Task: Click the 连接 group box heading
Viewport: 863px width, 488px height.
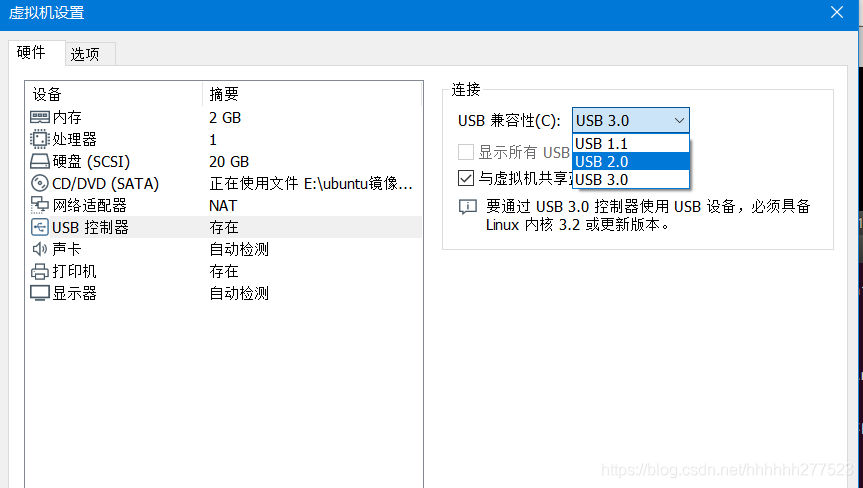Action: point(466,89)
